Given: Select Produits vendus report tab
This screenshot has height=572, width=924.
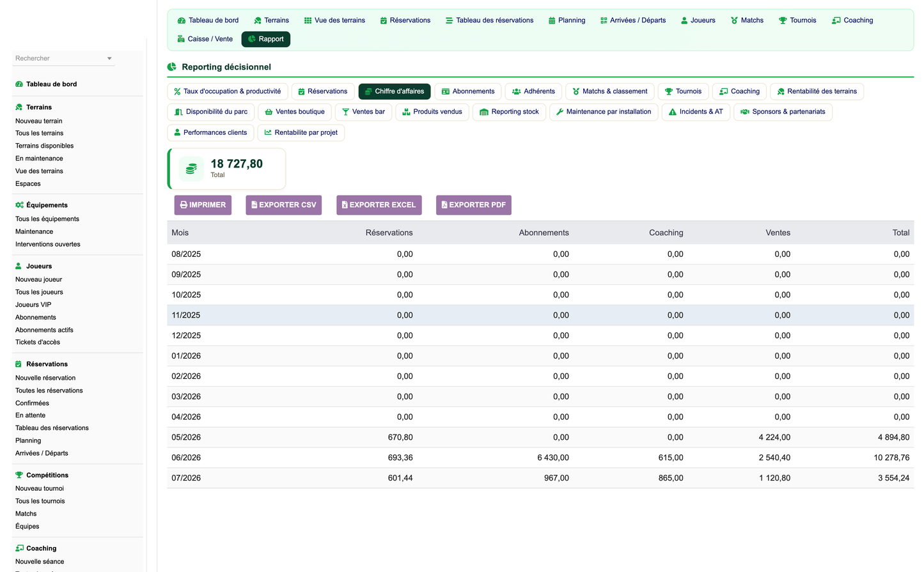Looking at the screenshot, I should 432,112.
